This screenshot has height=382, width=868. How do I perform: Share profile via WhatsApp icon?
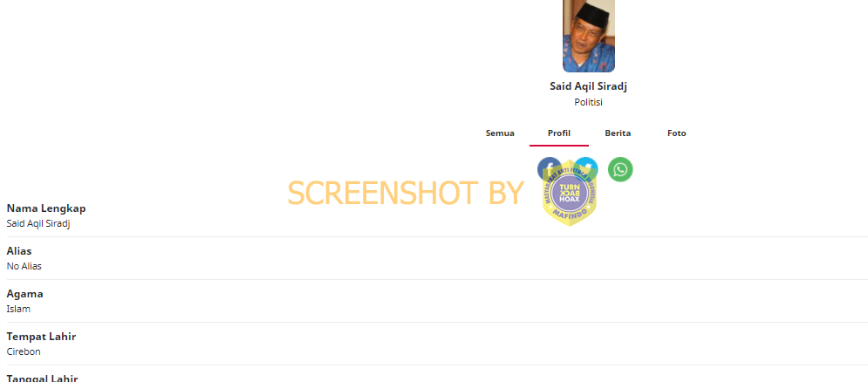620,169
